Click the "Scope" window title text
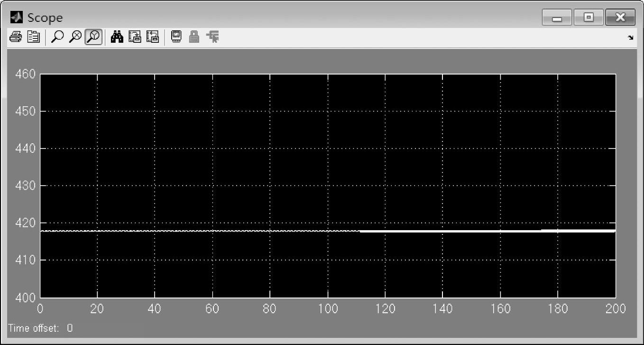The image size is (644, 345). pyautogui.click(x=45, y=18)
